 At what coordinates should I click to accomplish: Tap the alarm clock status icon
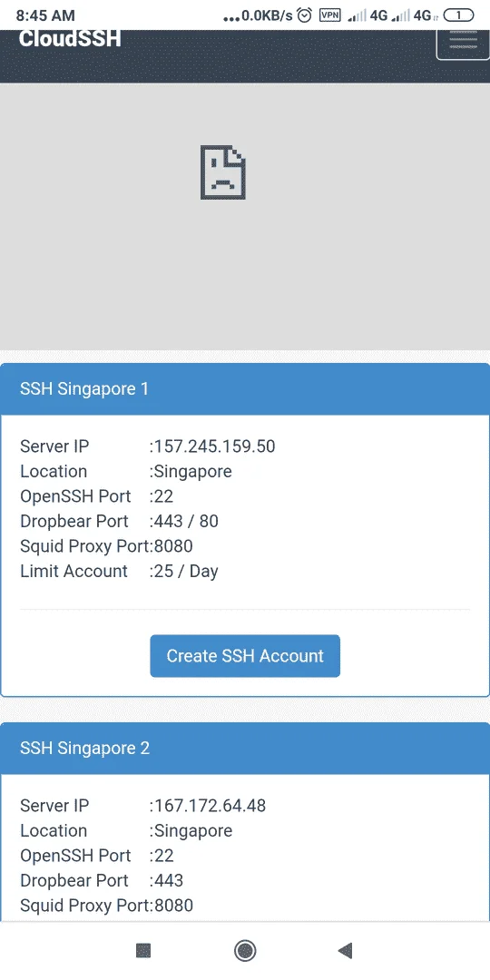(305, 15)
